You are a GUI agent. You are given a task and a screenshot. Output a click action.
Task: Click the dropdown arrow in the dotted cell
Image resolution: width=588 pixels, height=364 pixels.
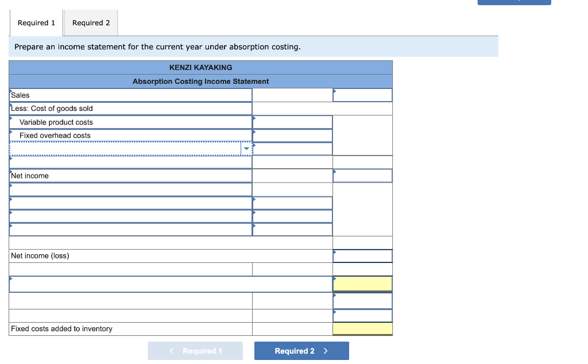(246, 148)
